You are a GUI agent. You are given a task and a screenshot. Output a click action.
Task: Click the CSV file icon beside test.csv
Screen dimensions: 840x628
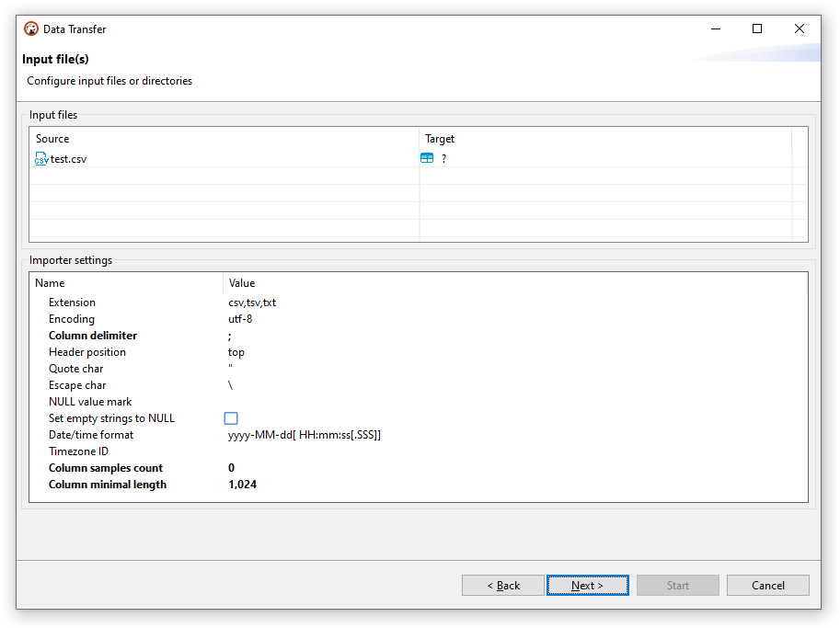click(40, 158)
